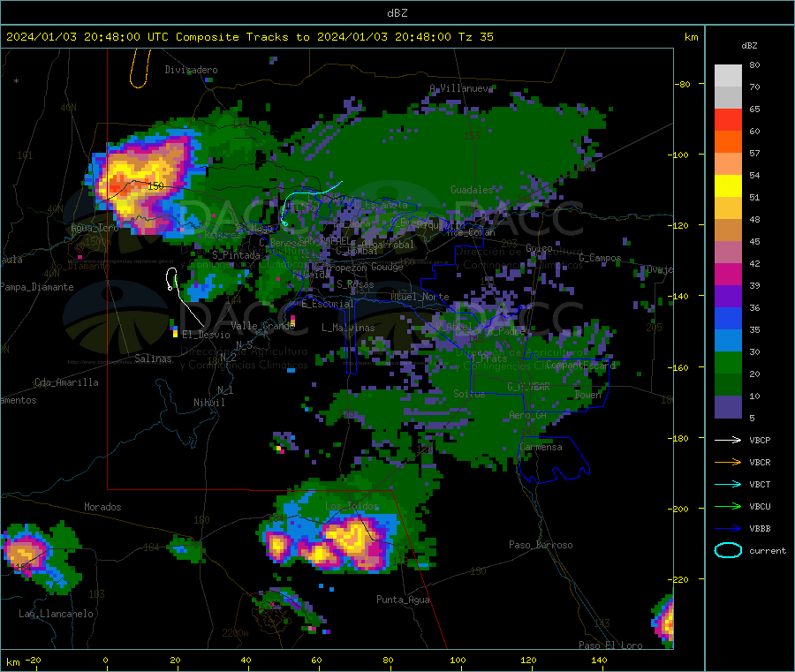Click the 'S_Pintada' map label
Screen dimensions: 795x672
click(x=236, y=255)
